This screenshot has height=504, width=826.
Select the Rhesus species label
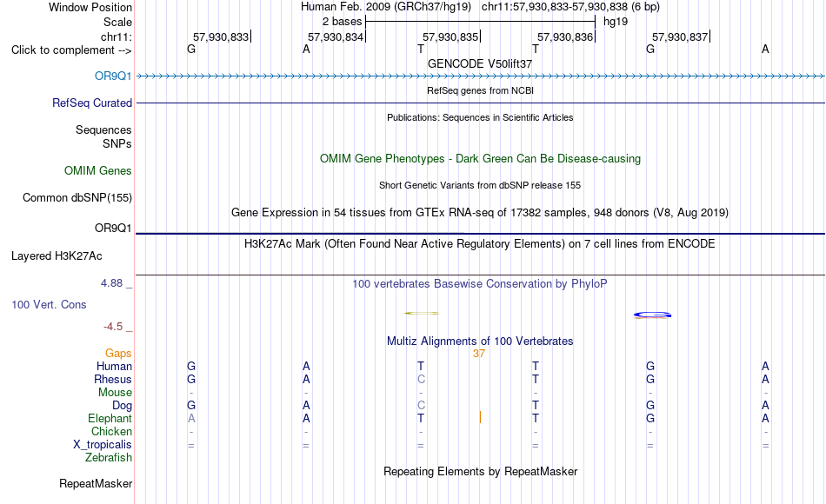(113, 379)
